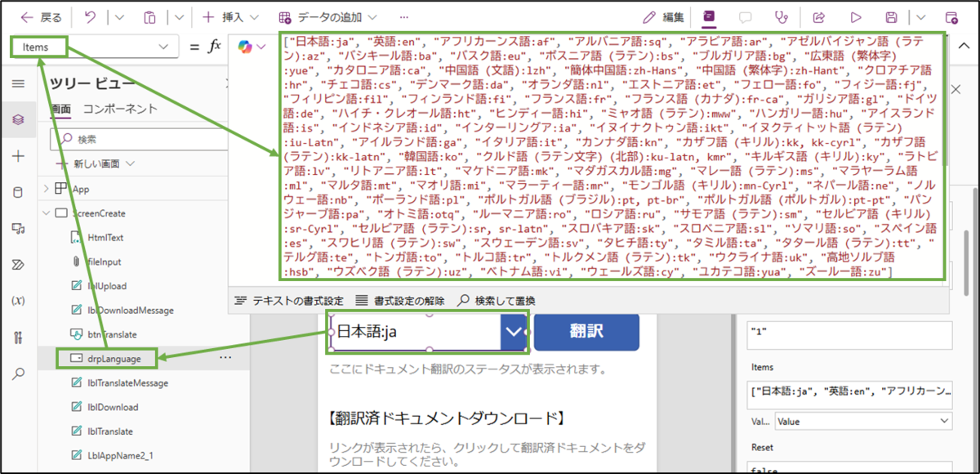Undo the last action
This screenshot has height=474, width=980.
(90, 16)
